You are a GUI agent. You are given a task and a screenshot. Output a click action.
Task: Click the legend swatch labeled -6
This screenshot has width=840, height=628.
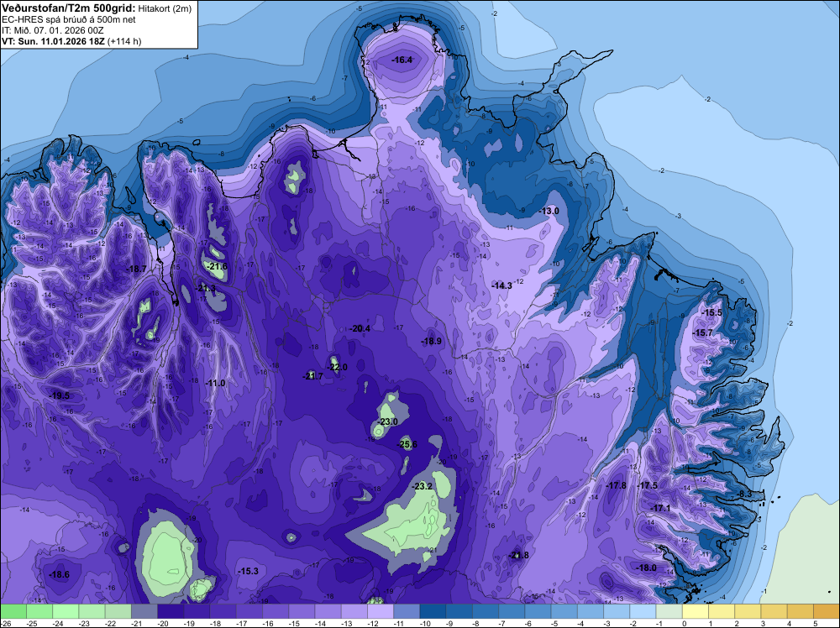(x=538, y=611)
